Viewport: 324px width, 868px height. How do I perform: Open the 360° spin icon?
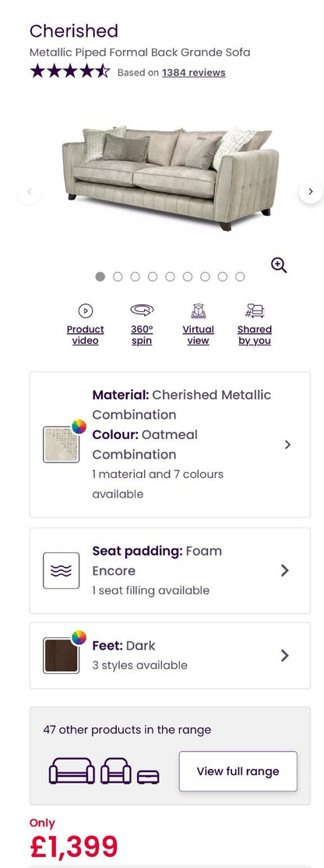[142, 310]
